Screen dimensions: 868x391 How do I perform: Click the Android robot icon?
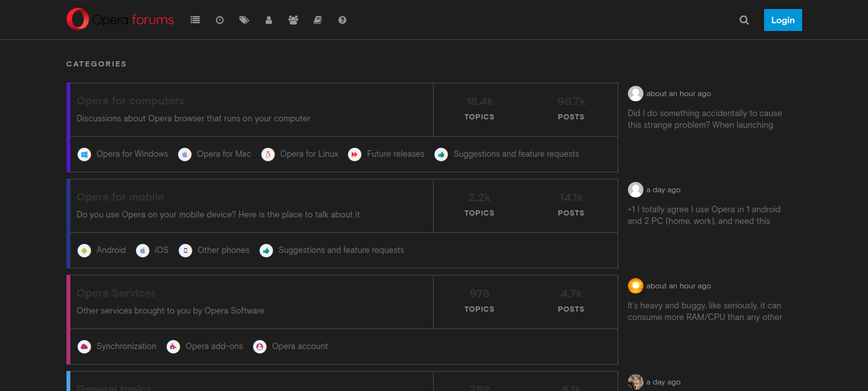pos(84,250)
